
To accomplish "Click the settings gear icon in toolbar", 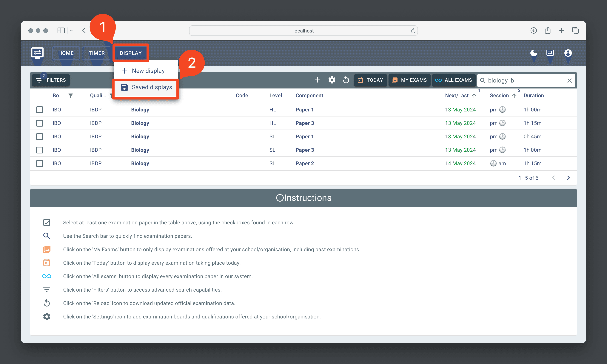I will tap(332, 80).
